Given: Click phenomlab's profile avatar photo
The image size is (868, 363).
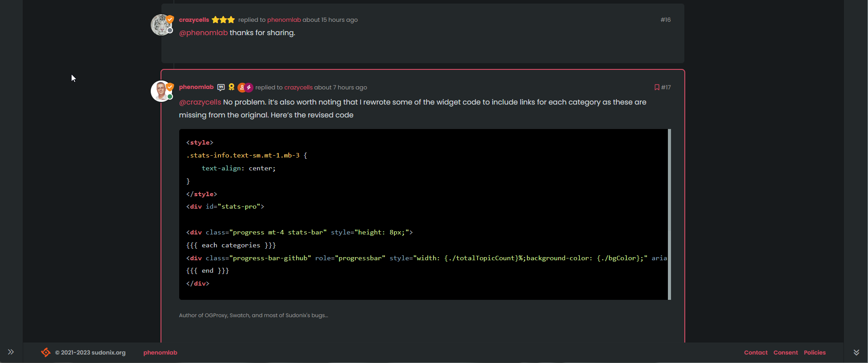Looking at the screenshot, I should [x=161, y=92].
